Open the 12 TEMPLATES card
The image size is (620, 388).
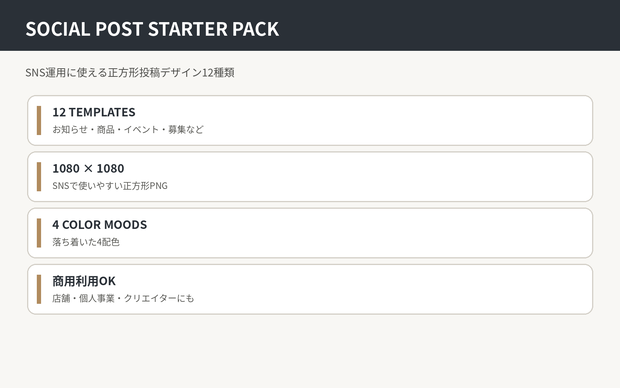click(x=310, y=120)
